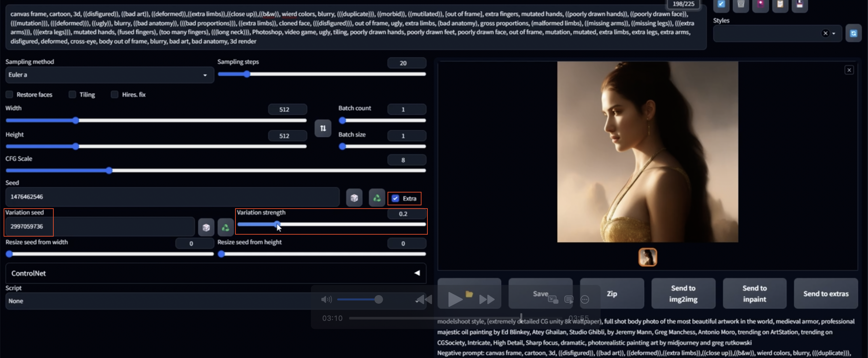Swap width and height with arrows button

click(322, 128)
